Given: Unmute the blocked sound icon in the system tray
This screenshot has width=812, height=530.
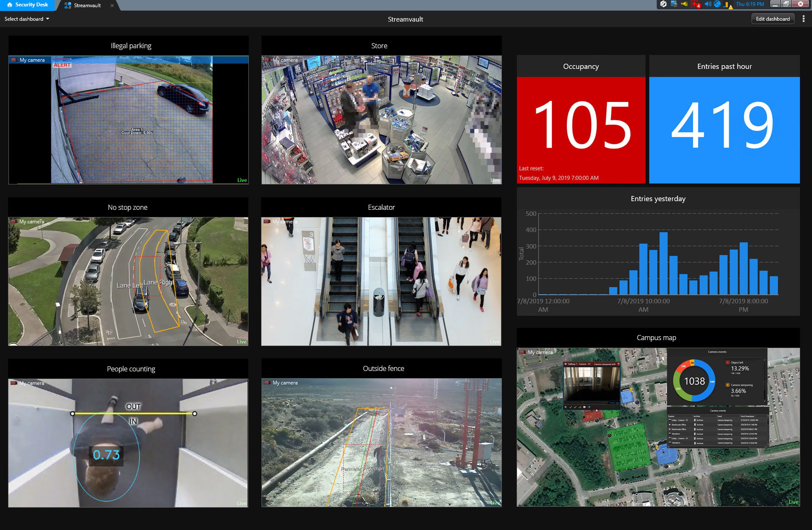Looking at the screenshot, I should click(x=674, y=5).
